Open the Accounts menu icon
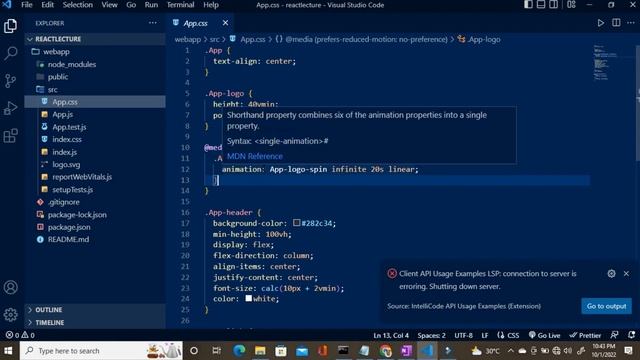The height and width of the screenshot is (360, 640). pos(10,287)
